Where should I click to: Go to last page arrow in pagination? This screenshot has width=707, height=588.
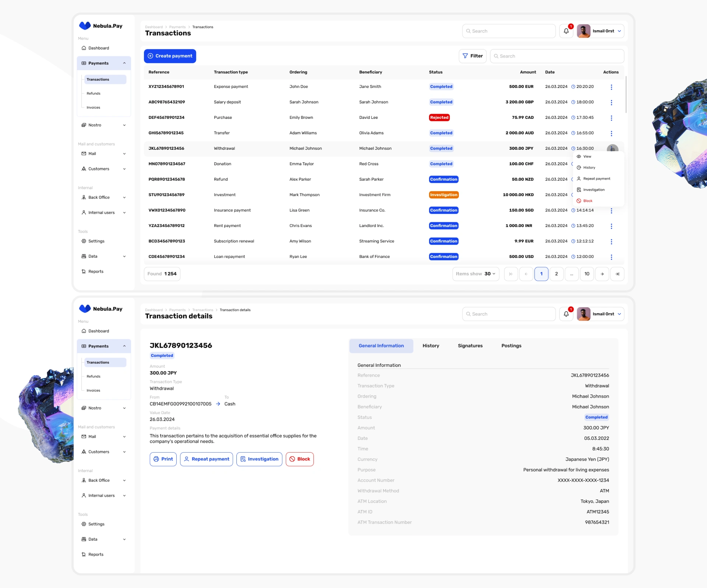point(617,274)
